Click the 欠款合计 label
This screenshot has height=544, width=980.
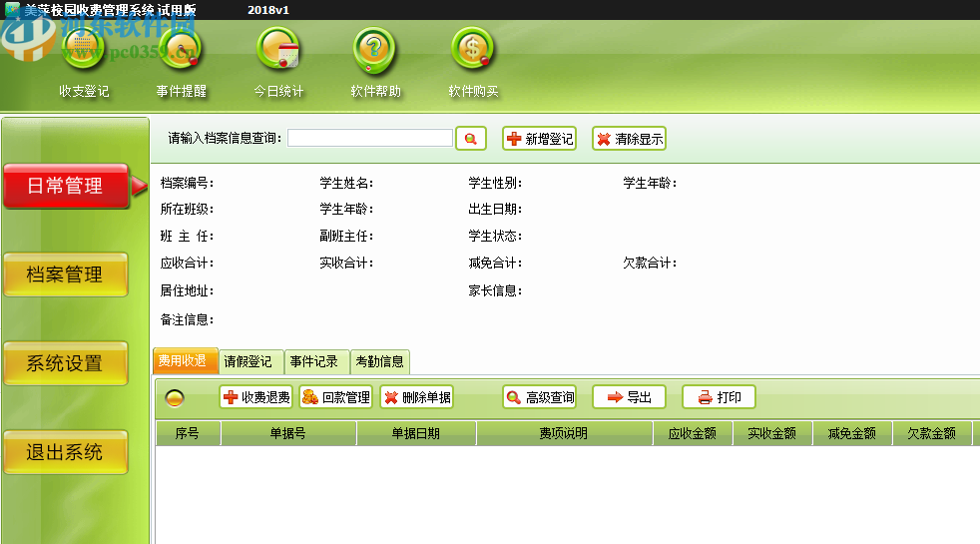coord(650,263)
